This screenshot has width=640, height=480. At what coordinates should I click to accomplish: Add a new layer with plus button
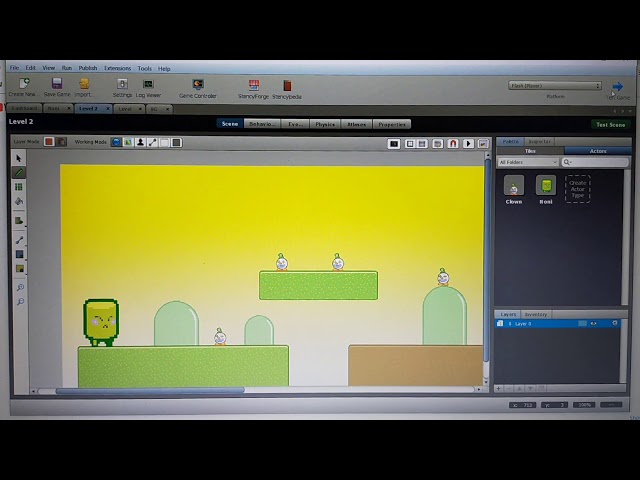click(498, 389)
